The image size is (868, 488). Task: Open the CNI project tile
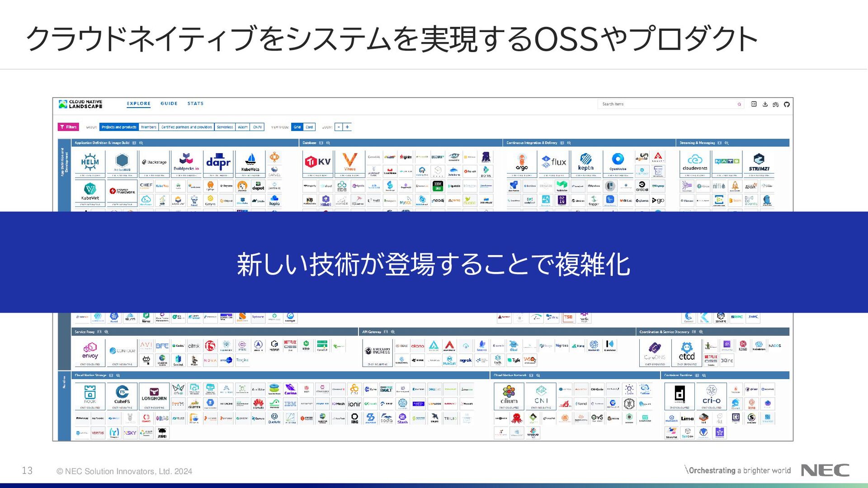point(541,396)
